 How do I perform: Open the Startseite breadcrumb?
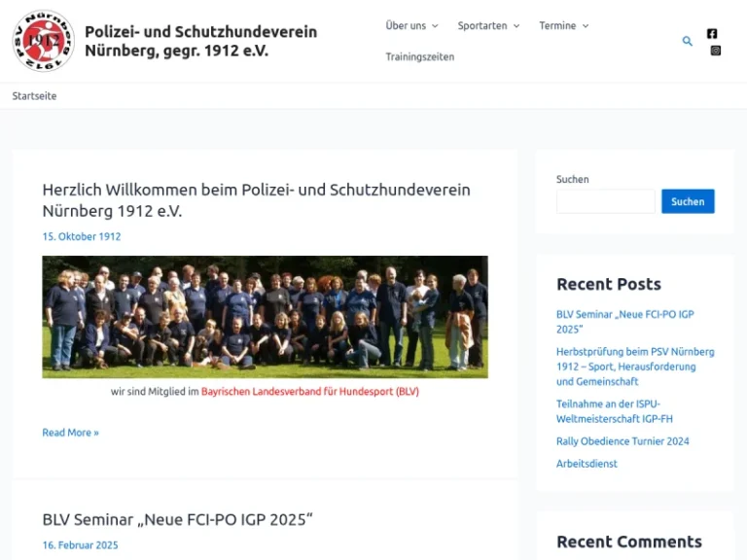(34, 95)
